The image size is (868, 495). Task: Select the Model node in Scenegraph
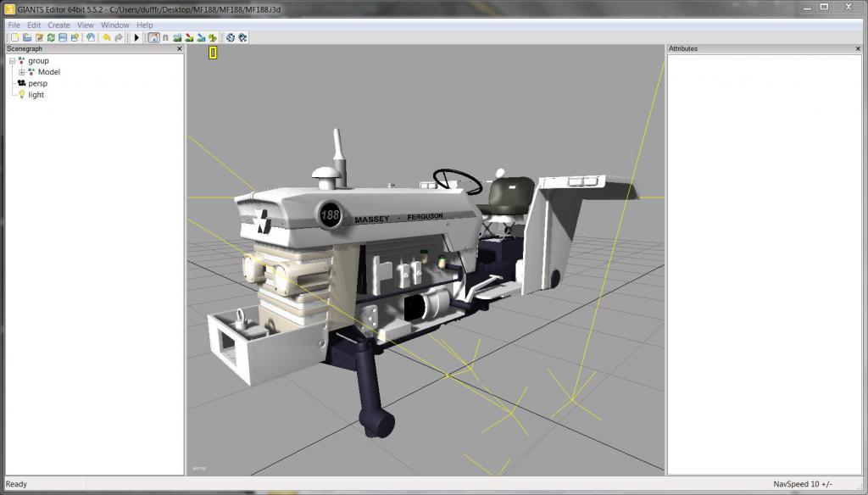pyautogui.click(x=48, y=72)
